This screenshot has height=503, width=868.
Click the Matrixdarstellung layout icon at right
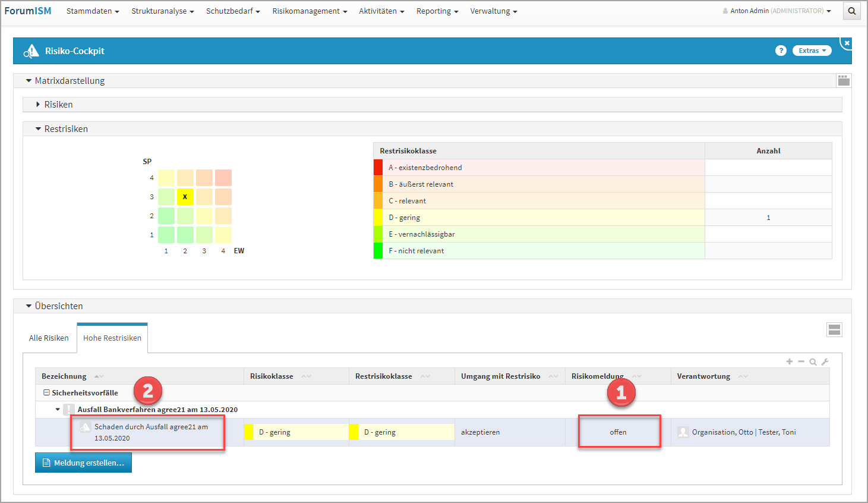843,80
